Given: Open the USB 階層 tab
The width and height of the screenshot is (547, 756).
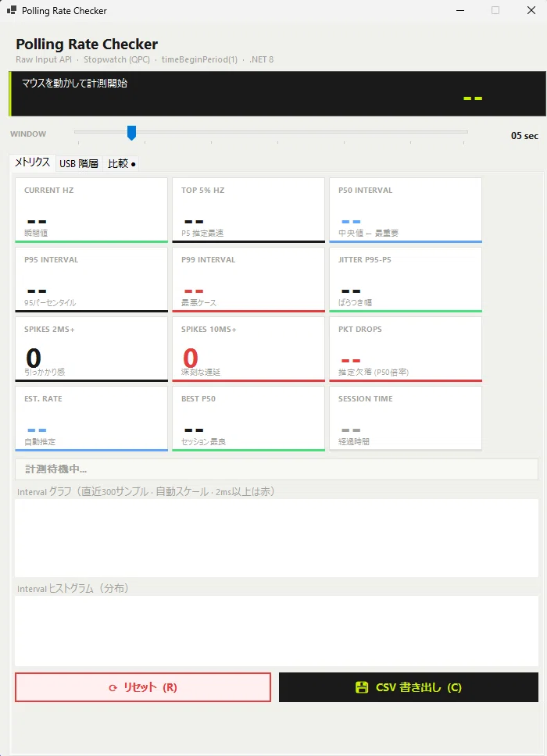Looking at the screenshot, I should [79, 163].
